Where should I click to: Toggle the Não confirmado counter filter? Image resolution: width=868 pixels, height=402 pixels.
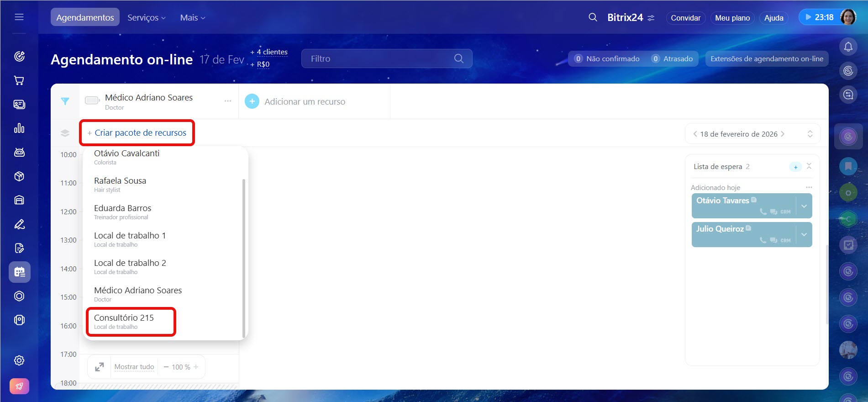(607, 59)
